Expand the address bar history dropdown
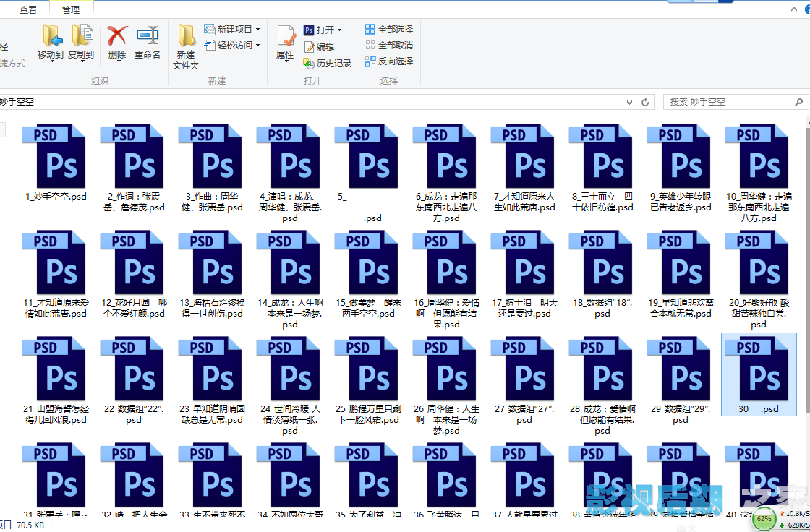The height and width of the screenshot is (532, 810). tap(629, 102)
